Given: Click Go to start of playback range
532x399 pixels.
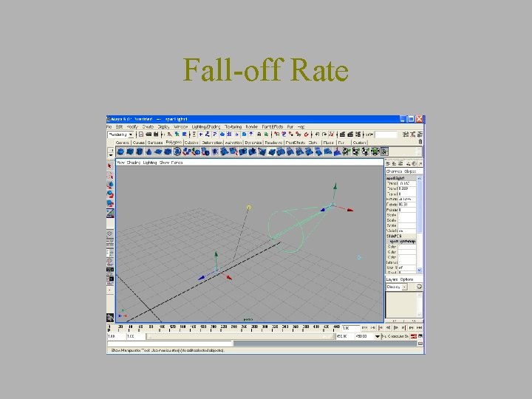Looking at the screenshot, I should 365,328.
